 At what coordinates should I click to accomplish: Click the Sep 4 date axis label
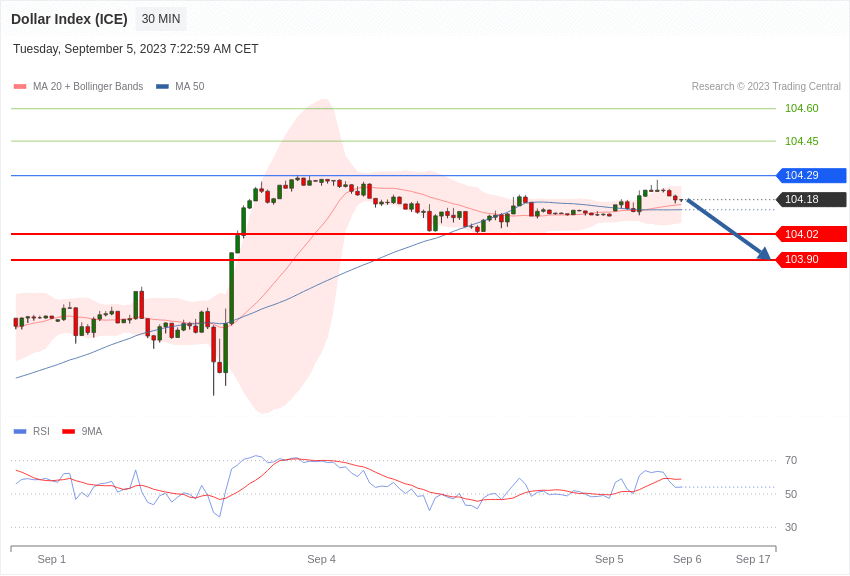click(321, 559)
